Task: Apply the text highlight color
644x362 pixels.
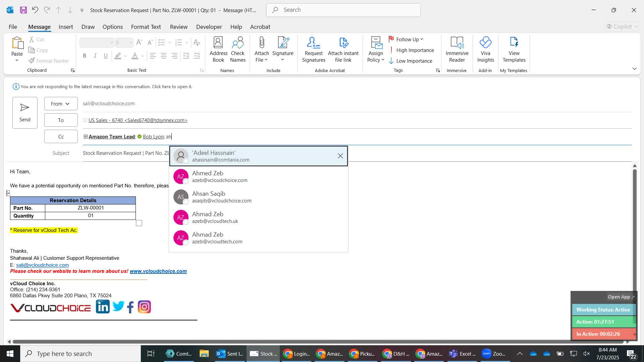Action: 118,56
